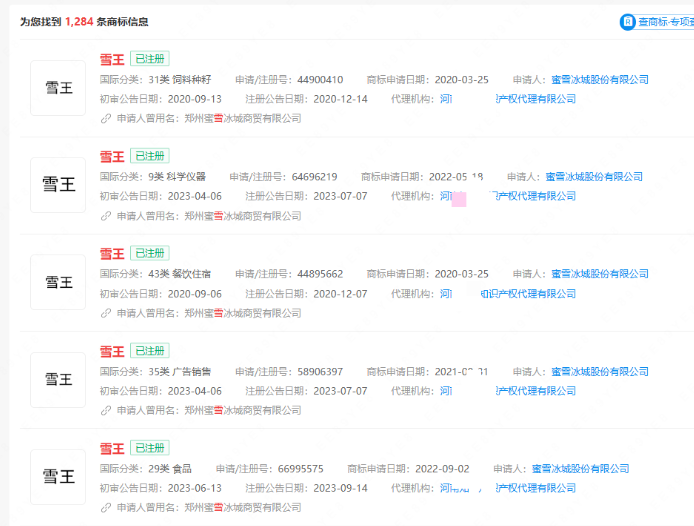Open agency link in 35类 广告销售 row
Viewport: 694px width, 526px height.
[508, 391]
